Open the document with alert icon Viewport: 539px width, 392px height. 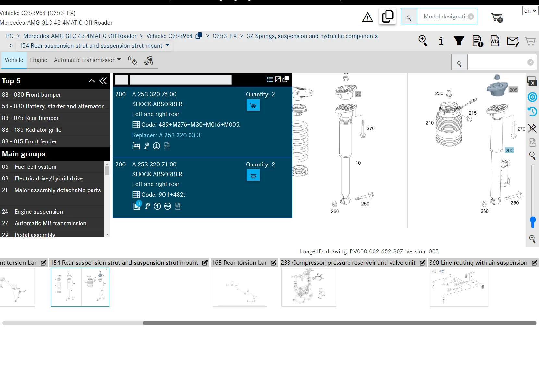click(x=478, y=41)
